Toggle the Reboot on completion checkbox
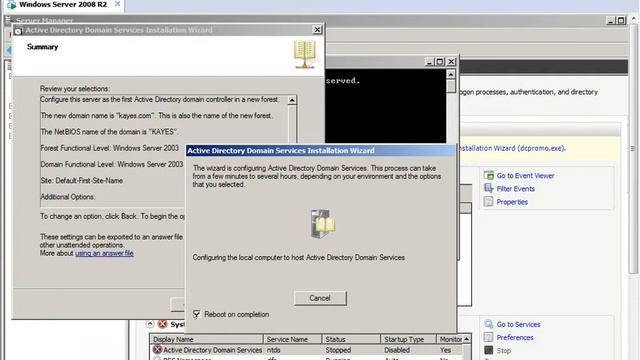This screenshot has width=640, height=360. (x=197, y=314)
